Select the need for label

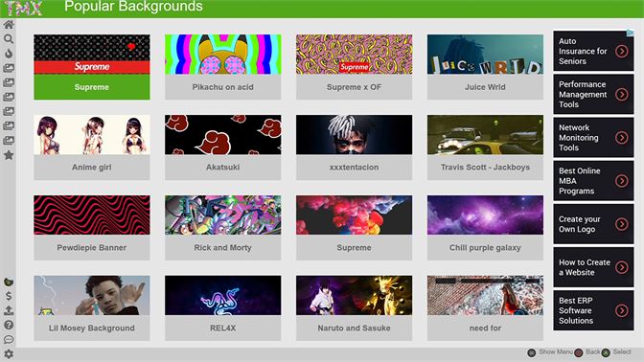(x=485, y=328)
